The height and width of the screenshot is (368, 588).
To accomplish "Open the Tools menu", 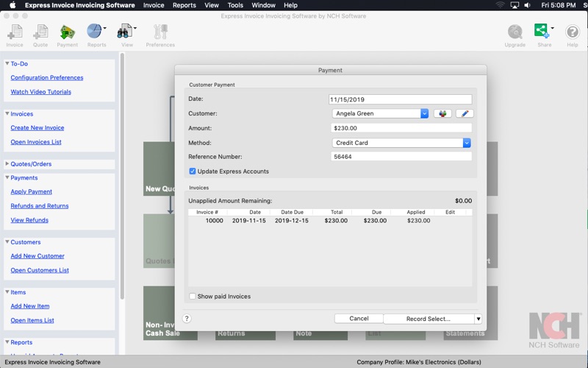I will 235,5.
